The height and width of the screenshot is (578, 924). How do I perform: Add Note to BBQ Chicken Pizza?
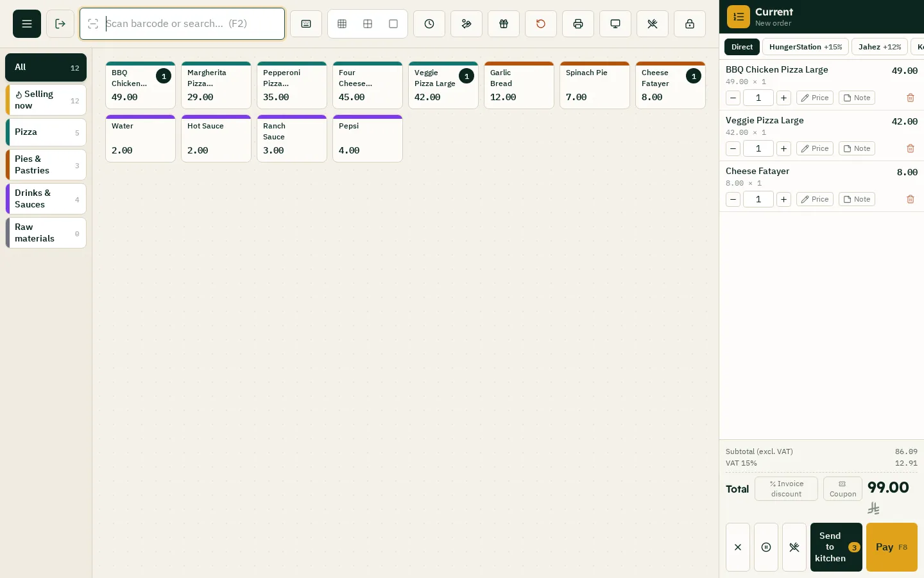857,98
